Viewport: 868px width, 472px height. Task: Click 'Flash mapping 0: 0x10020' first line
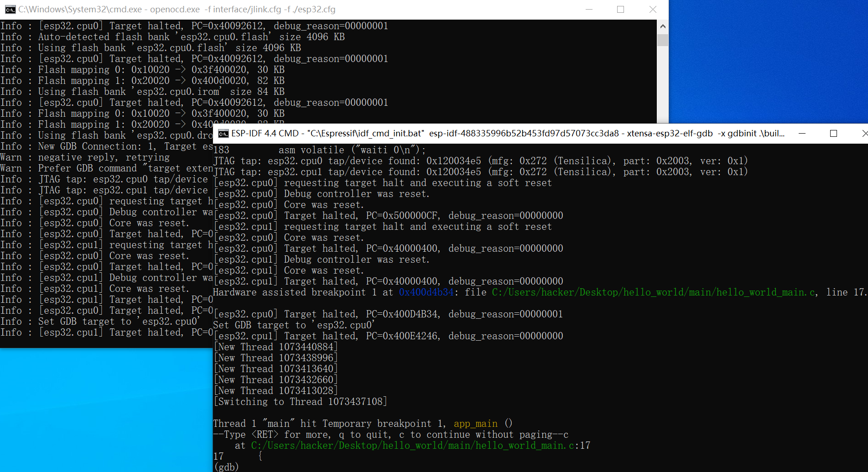(x=142, y=70)
